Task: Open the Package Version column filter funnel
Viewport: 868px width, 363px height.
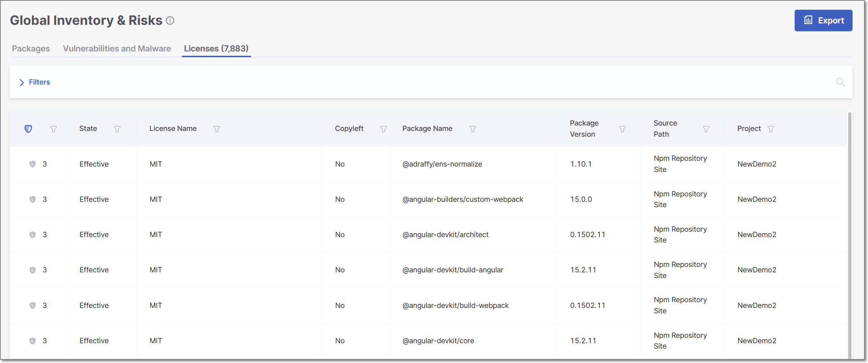Action: point(622,129)
